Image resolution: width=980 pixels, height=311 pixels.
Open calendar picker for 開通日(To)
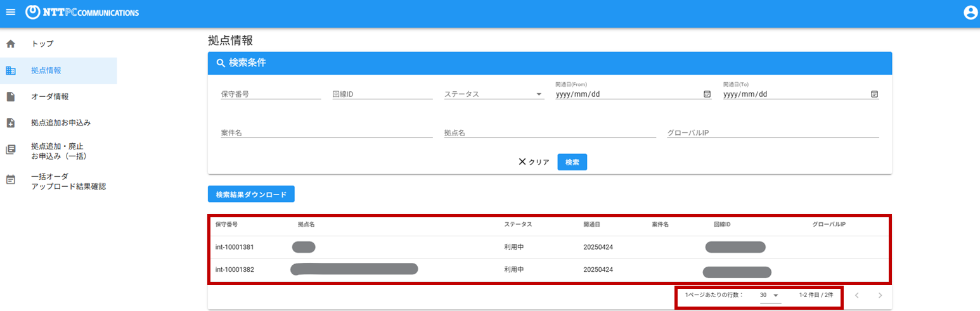coord(874,94)
